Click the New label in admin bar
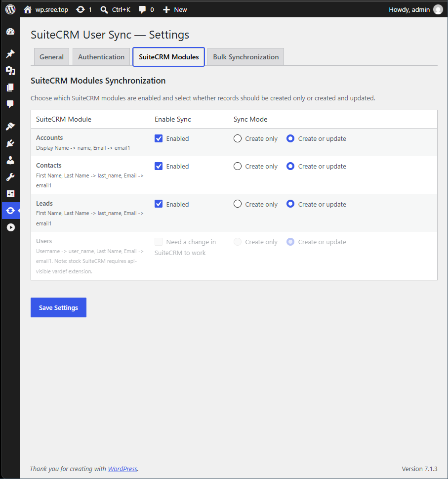The height and width of the screenshot is (479, 448). (180, 10)
